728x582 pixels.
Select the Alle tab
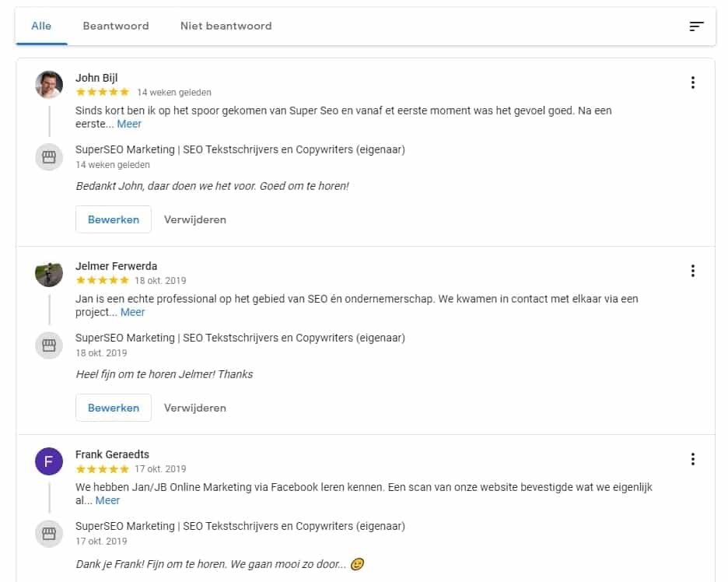coord(40,26)
